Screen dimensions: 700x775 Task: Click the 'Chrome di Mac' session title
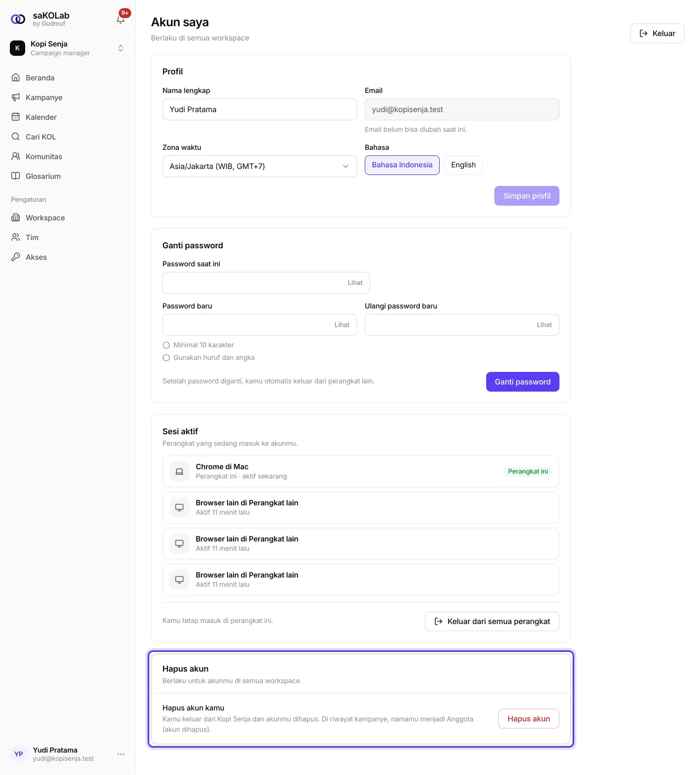coord(222,467)
